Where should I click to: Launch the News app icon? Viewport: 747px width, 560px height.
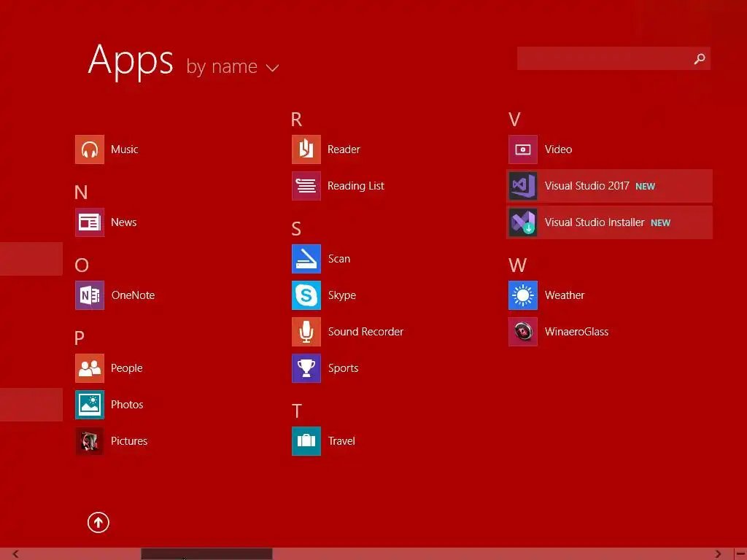pos(90,222)
